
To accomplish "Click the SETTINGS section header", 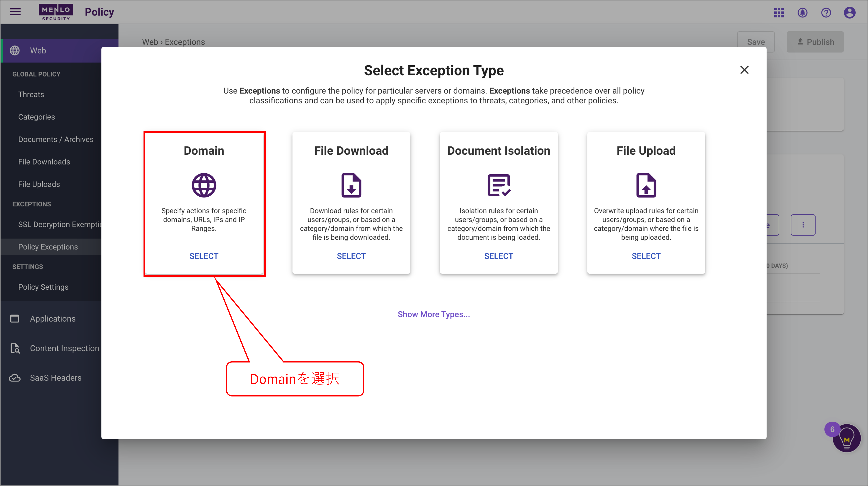I will click(28, 267).
